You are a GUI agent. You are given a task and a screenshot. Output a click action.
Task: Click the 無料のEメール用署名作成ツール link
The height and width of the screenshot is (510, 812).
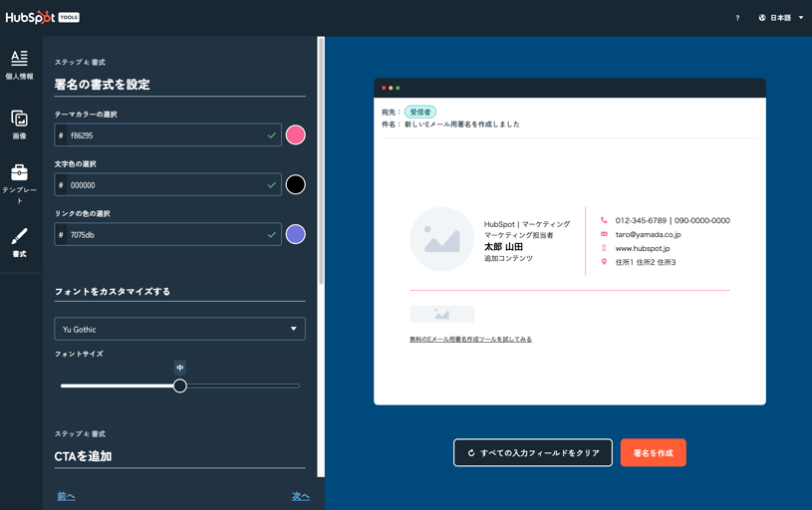470,339
